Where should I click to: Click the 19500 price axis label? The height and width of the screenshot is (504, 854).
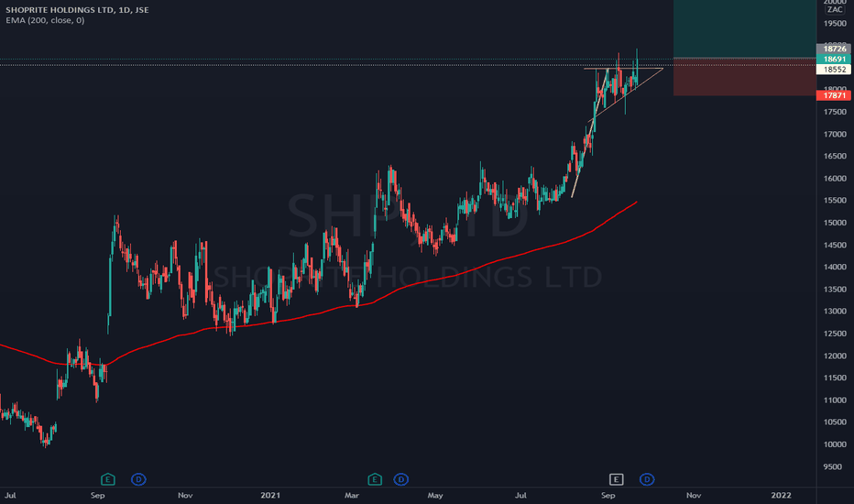(x=835, y=24)
